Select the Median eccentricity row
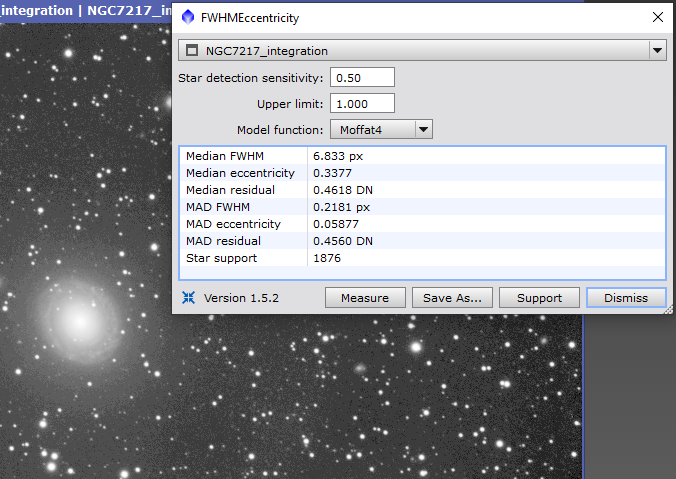The image size is (676, 479). point(422,173)
